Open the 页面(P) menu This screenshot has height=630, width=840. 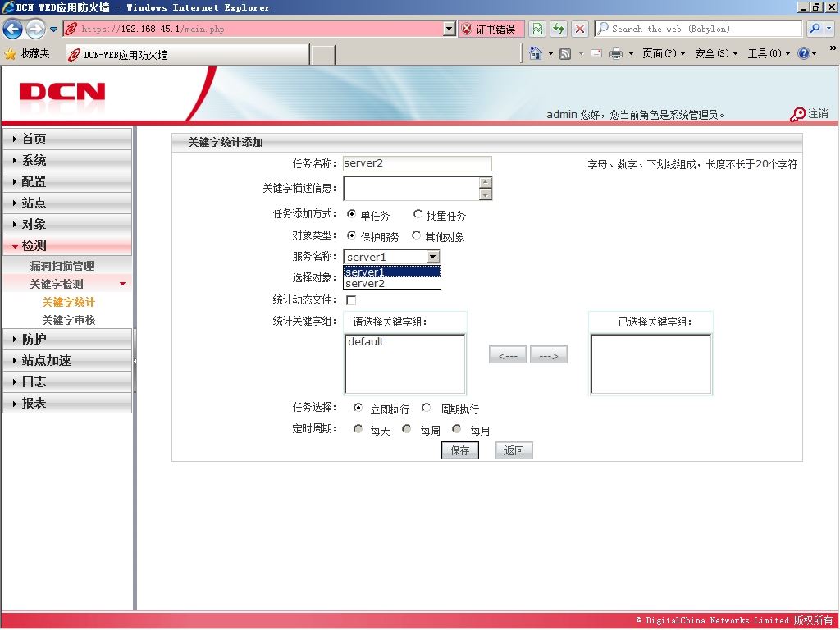(664, 53)
